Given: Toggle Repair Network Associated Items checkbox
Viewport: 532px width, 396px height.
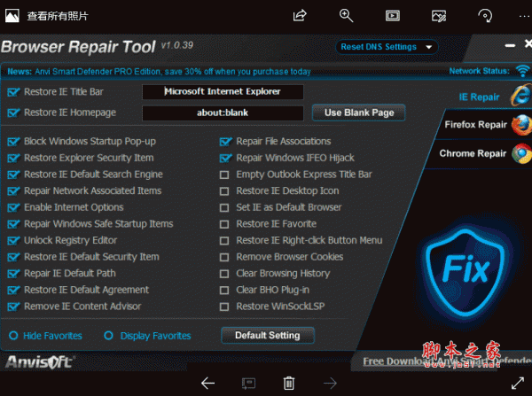Looking at the screenshot, I should point(13,190).
